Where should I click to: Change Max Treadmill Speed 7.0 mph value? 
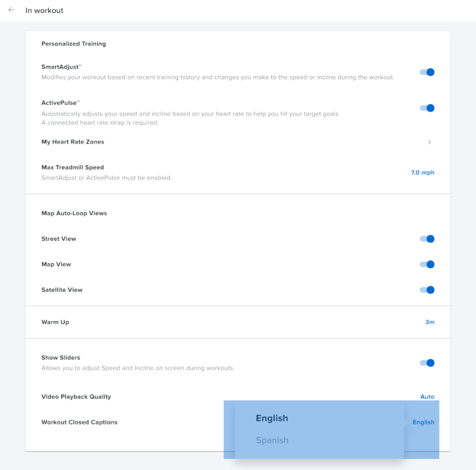pos(422,173)
